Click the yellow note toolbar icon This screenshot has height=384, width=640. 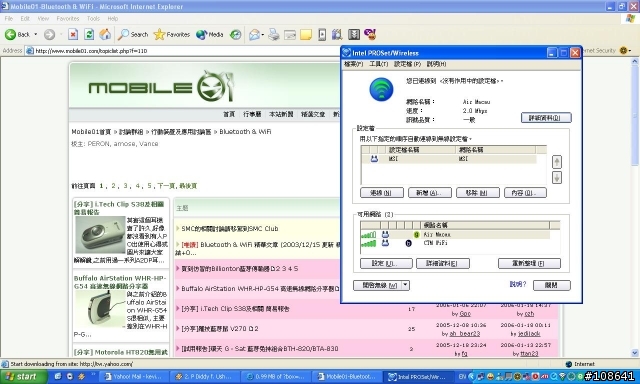306,35
